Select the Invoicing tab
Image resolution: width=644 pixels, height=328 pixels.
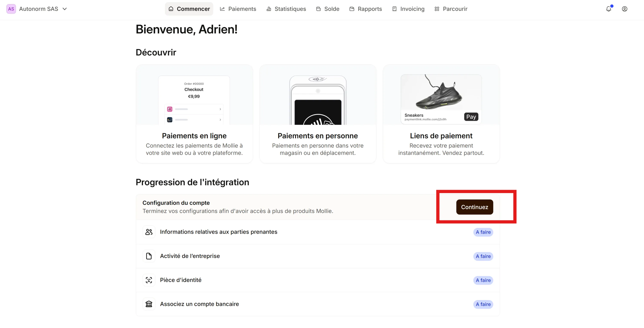pyautogui.click(x=408, y=9)
